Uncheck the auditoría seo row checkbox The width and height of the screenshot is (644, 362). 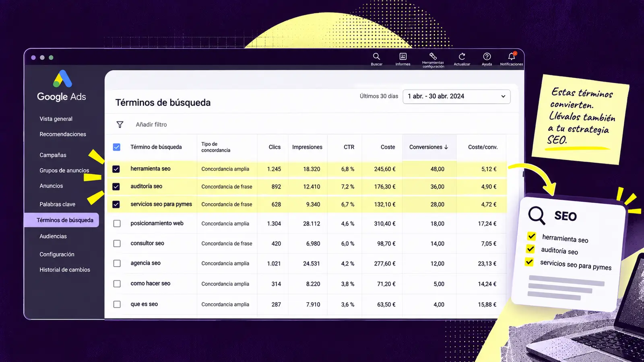coord(116,187)
